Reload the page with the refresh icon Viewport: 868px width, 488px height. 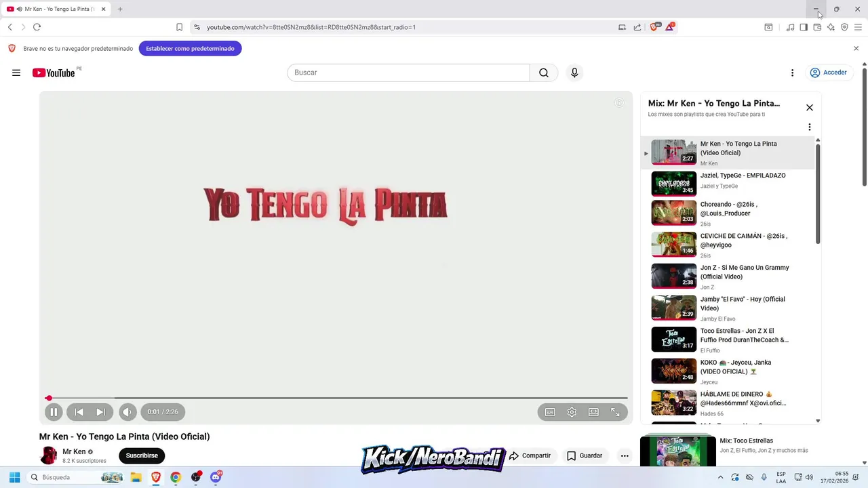tap(37, 27)
